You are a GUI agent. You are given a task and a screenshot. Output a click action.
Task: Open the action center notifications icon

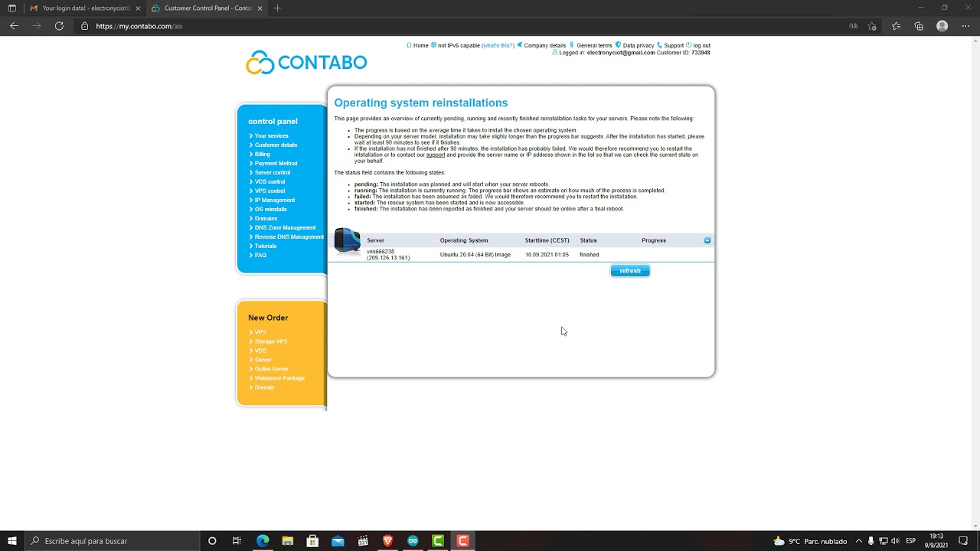click(x=963, y=541)
